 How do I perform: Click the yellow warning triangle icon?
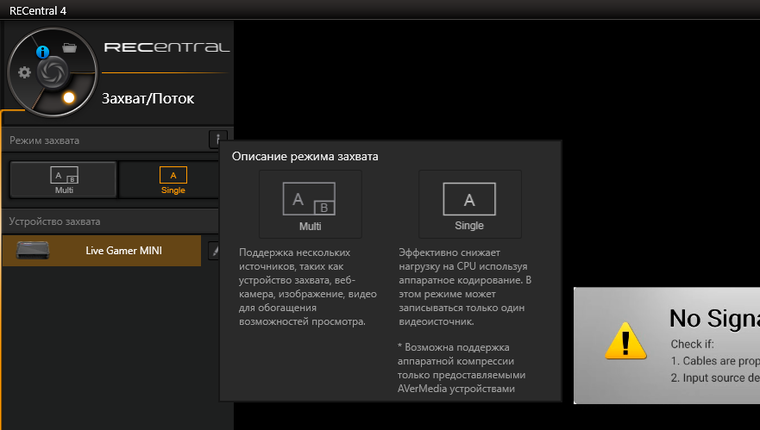click(x=625, y=341)
